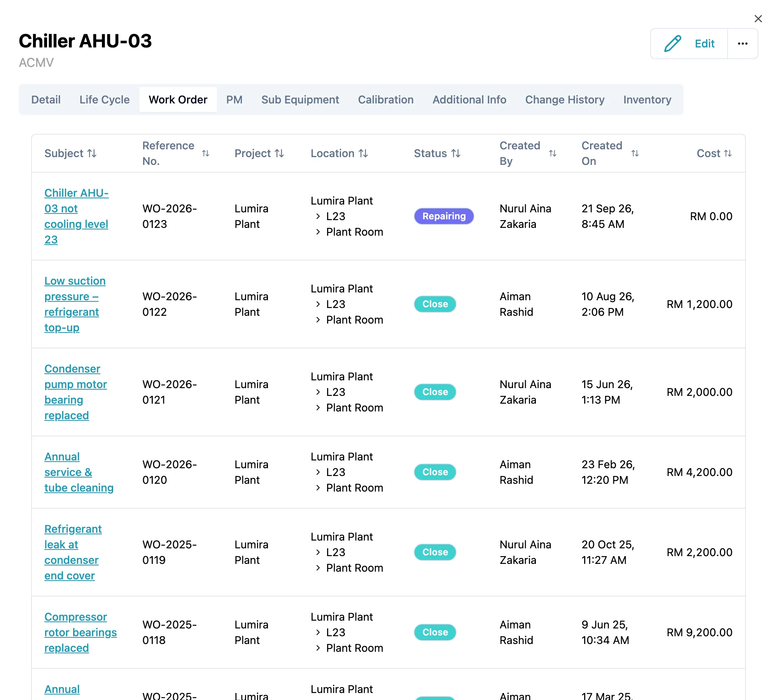
Task: Open the Inventory tab
Action: pos(647,100)
